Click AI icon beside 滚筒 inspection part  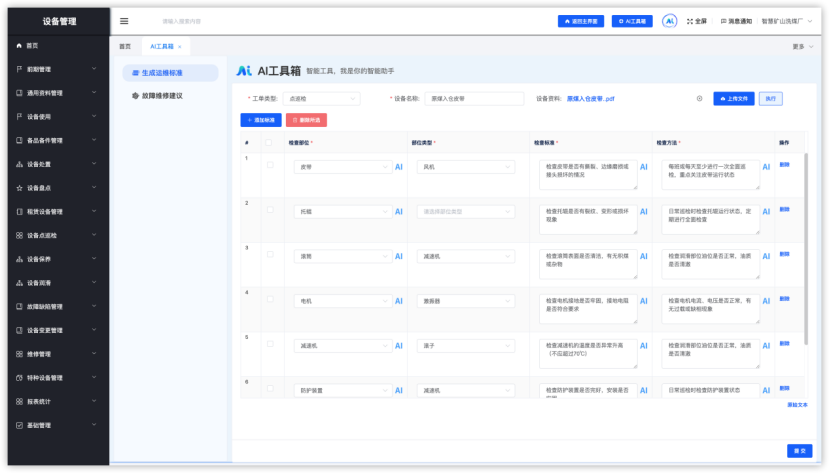click(x=399, y=256)
